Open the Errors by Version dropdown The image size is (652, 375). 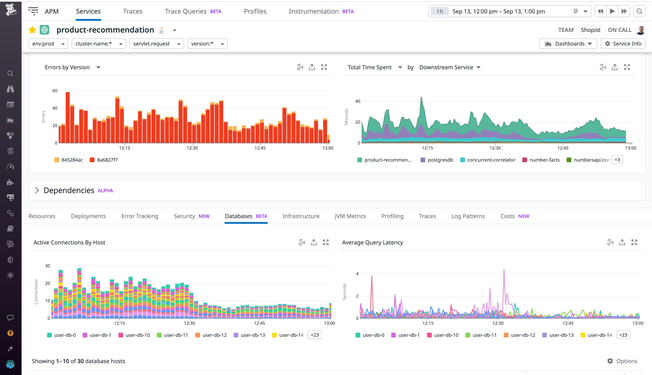[x=99, y=67]
